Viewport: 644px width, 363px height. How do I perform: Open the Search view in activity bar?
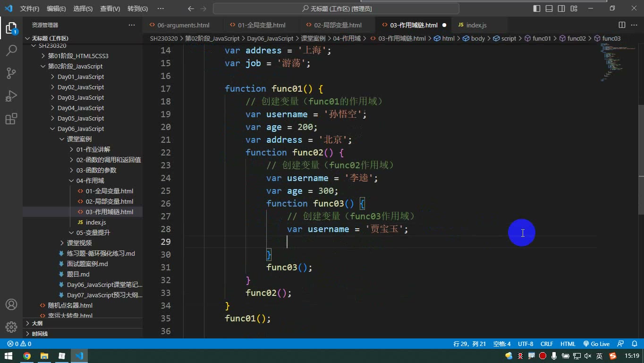(x=11, y=51)
